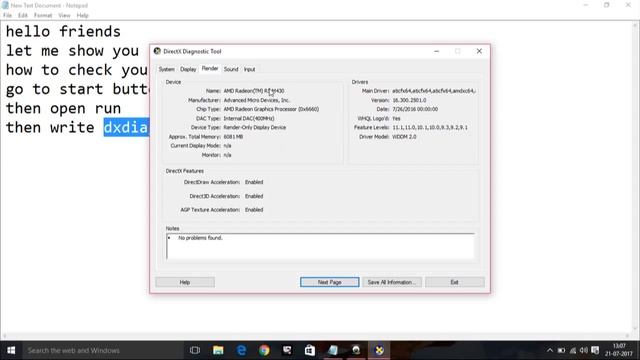Image resolution: width=640 pixels, height=360 pixels.
Task: Minimize the DirectX Diagnostic Tool window
Action: [x=436, y=51]
